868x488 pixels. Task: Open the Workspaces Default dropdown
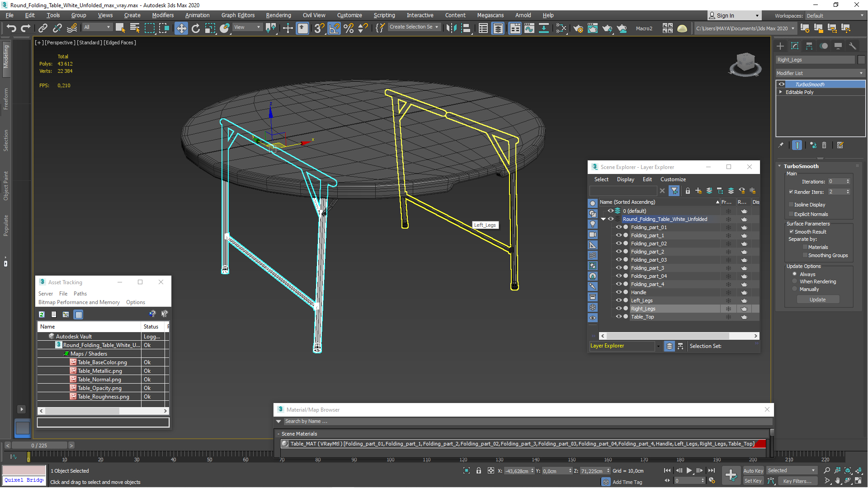pyautogui.click(x=835, y=16)
